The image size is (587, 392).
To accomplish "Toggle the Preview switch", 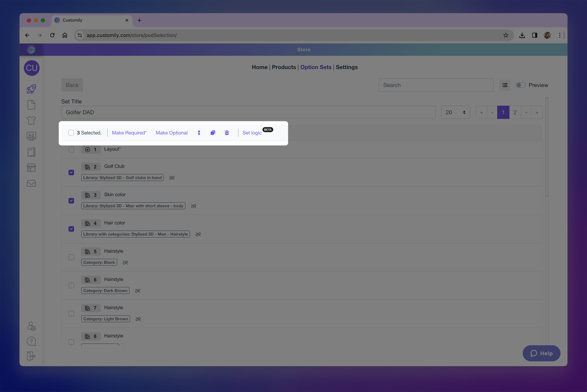I will [x=521, y=85].
